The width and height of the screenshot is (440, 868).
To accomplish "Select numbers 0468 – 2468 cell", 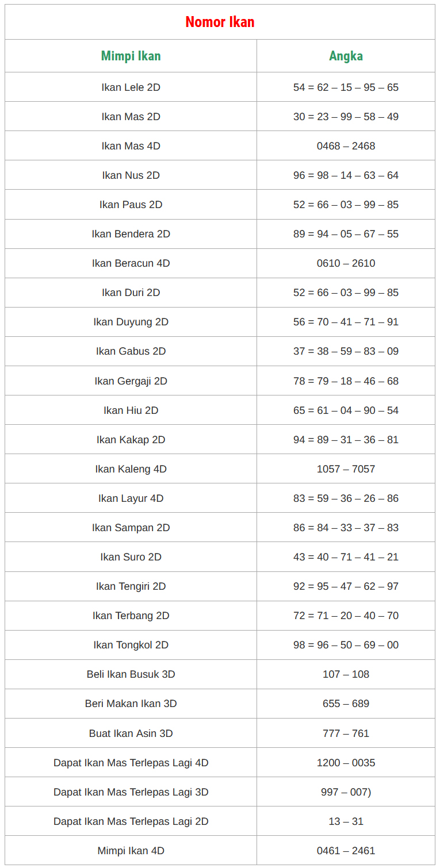I will click(x=346, y=146).
